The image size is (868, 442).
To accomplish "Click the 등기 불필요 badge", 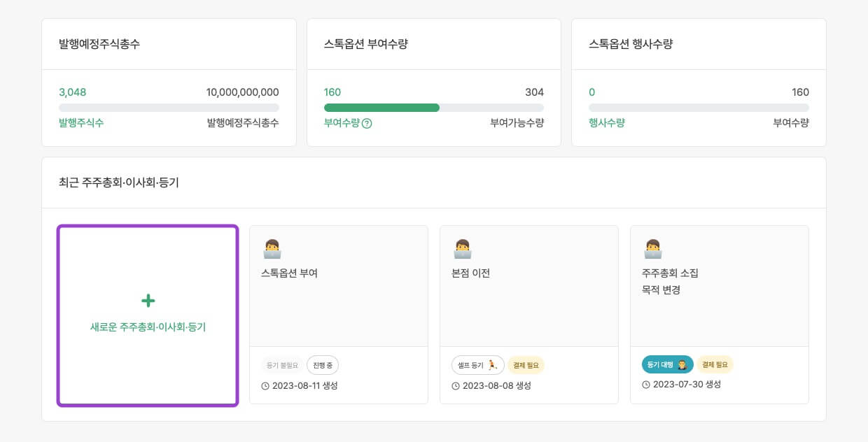I will point(282,365).
